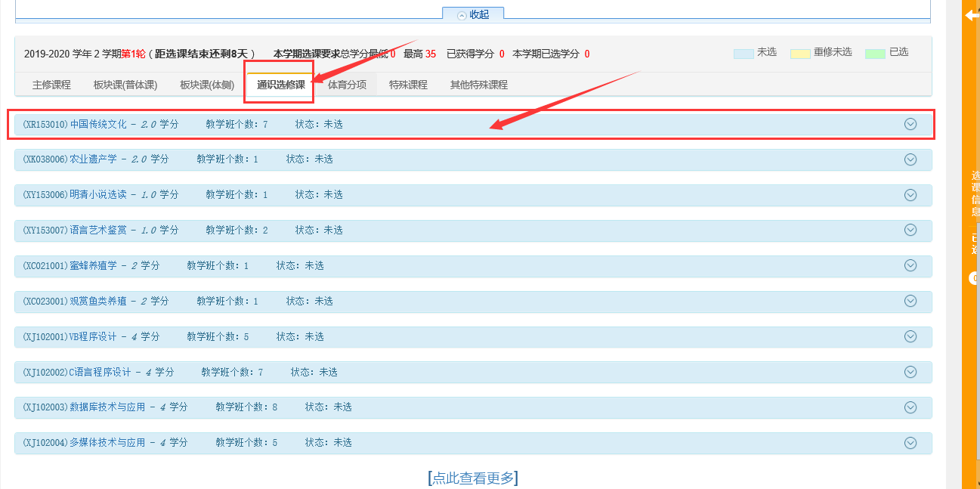
Task: Click chevron icon on 语言艺术鉴赏 row
Action: [x=910, y=231]
